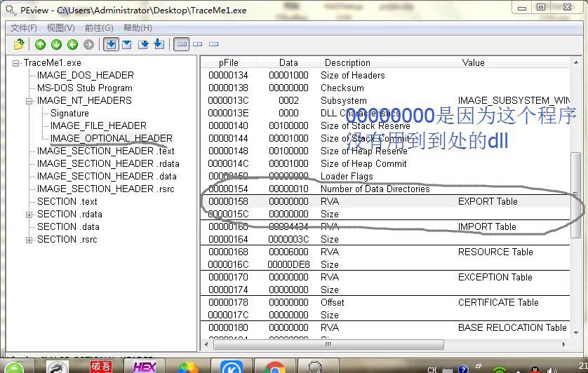Click the 'EXCEPTION Table' value cell
588x373 pixels.
[x=495, y=277]
